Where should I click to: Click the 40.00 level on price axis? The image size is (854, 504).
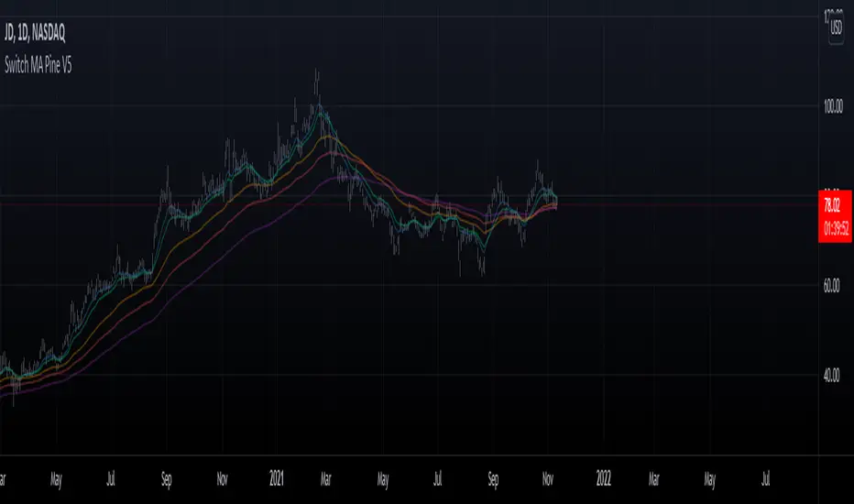click(x=833, y=376)
